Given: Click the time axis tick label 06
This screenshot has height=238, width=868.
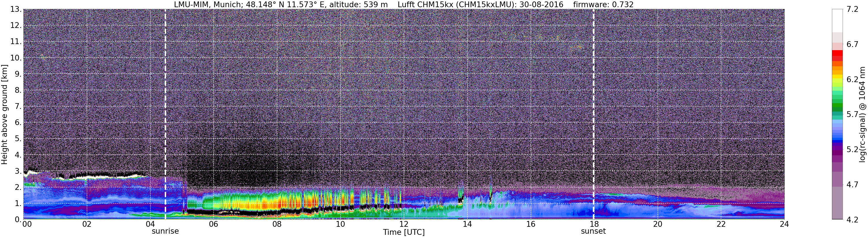Looking at the screenshot, I should click(x=214, y=224).
